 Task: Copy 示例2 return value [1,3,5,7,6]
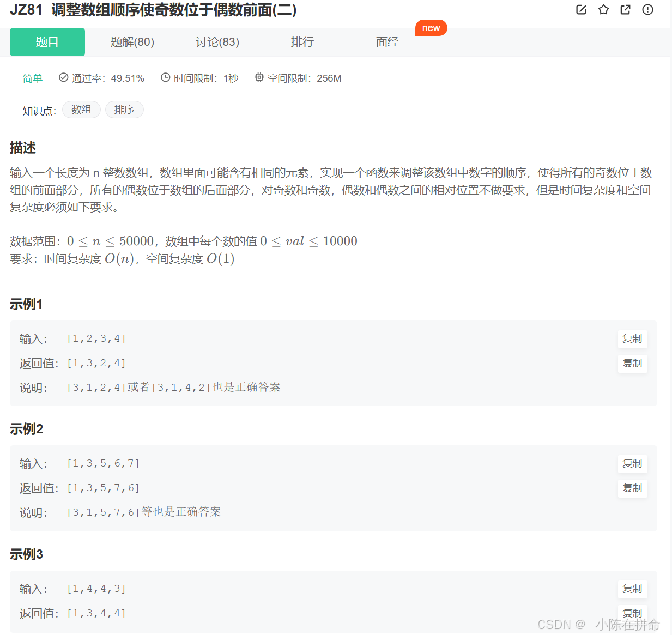pyautogui.click(x=632, y=488)
